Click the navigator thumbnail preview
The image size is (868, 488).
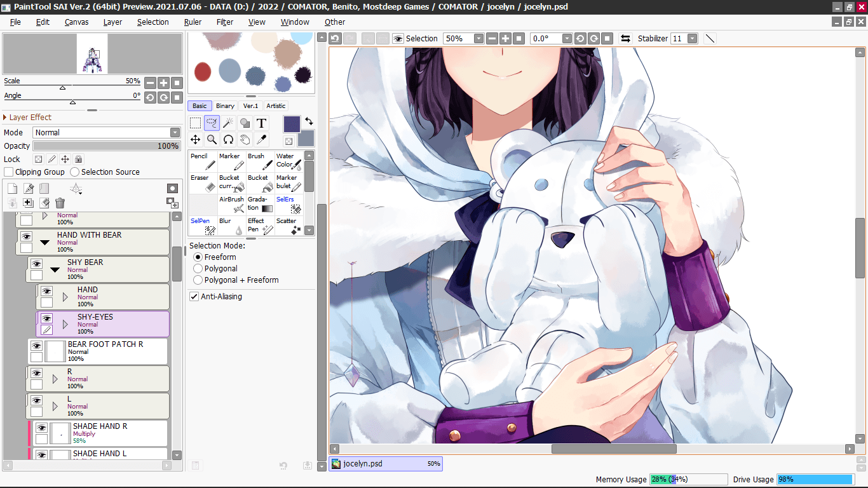(92, 53)
